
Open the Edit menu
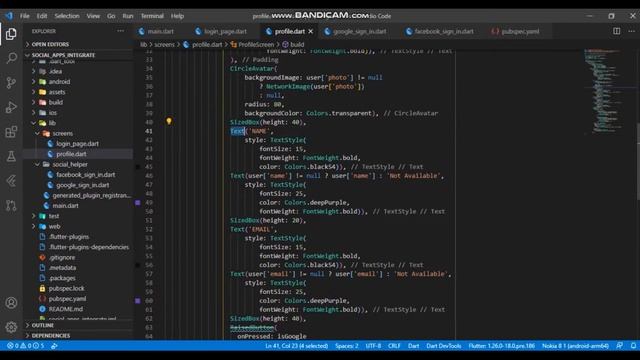pyautogui.click(x=42, y=16)
